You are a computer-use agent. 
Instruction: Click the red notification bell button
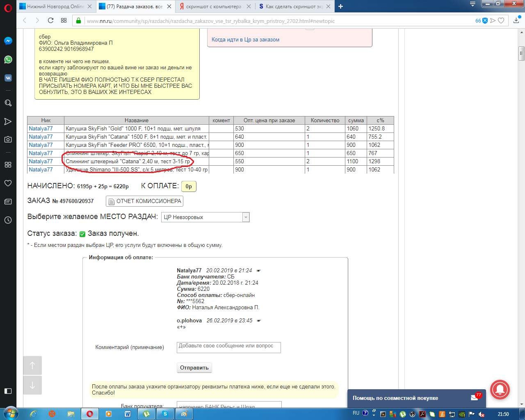pyautogui.click(x=500, y=390)
